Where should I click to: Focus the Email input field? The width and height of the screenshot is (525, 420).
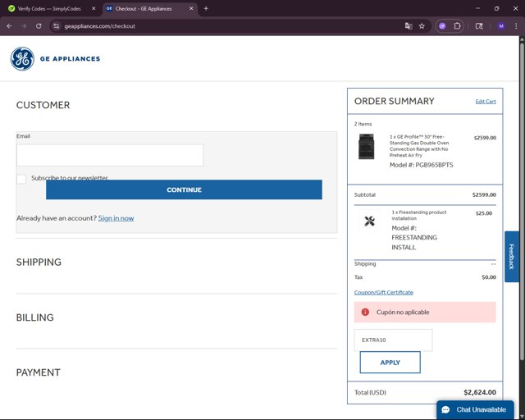[x=110, y=155]
